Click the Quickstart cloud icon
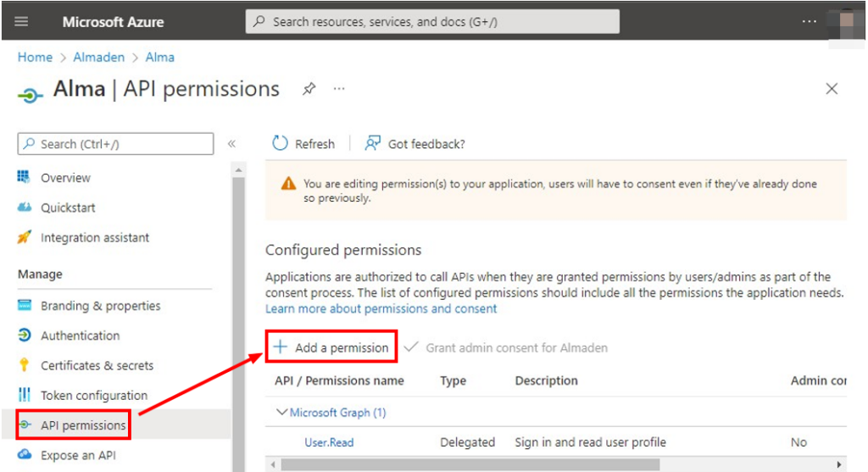 [25, 207]
